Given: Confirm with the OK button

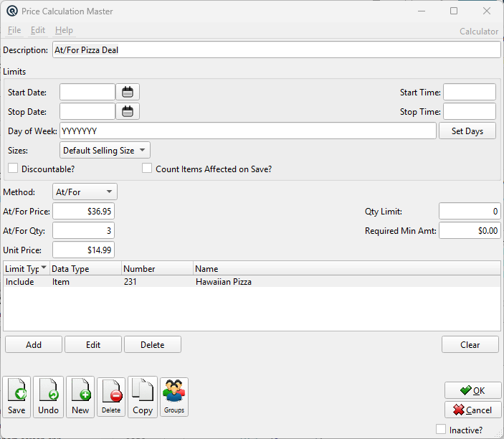Looking at the screenshot, I should pos(473,390).
